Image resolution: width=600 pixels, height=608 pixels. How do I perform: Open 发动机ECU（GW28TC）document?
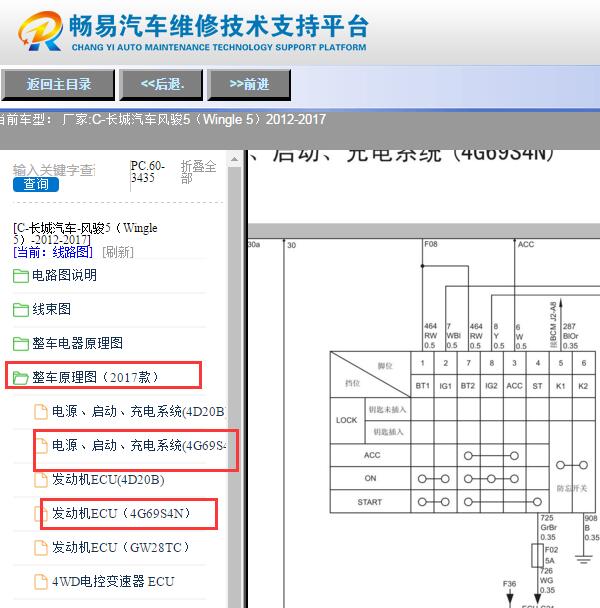[x=121, y=548]
